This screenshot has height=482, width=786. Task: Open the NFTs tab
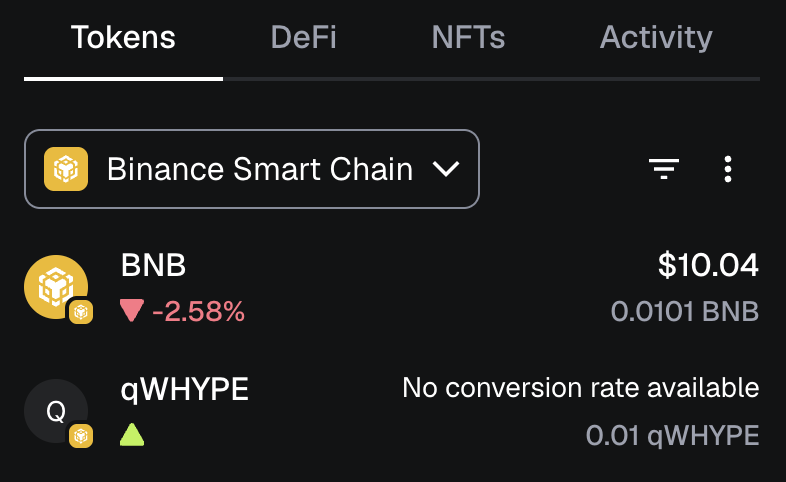click(x=468, y=38)
